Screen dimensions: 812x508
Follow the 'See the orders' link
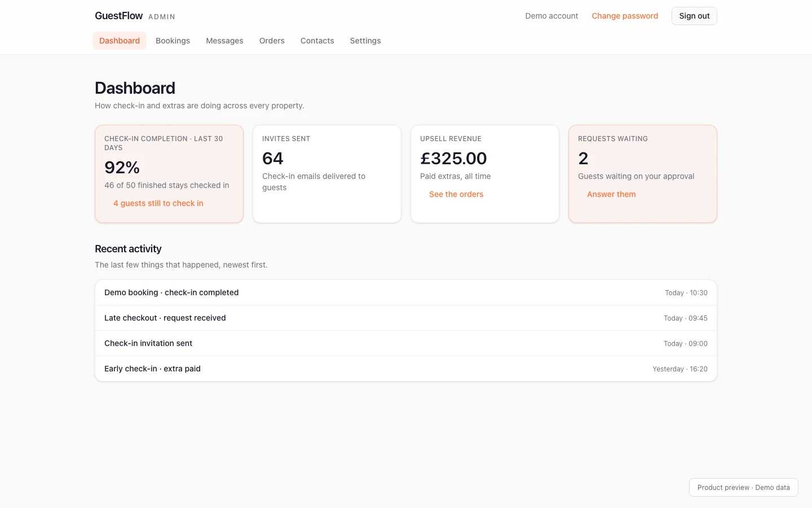pyautogui.click(x=456, y=194)
